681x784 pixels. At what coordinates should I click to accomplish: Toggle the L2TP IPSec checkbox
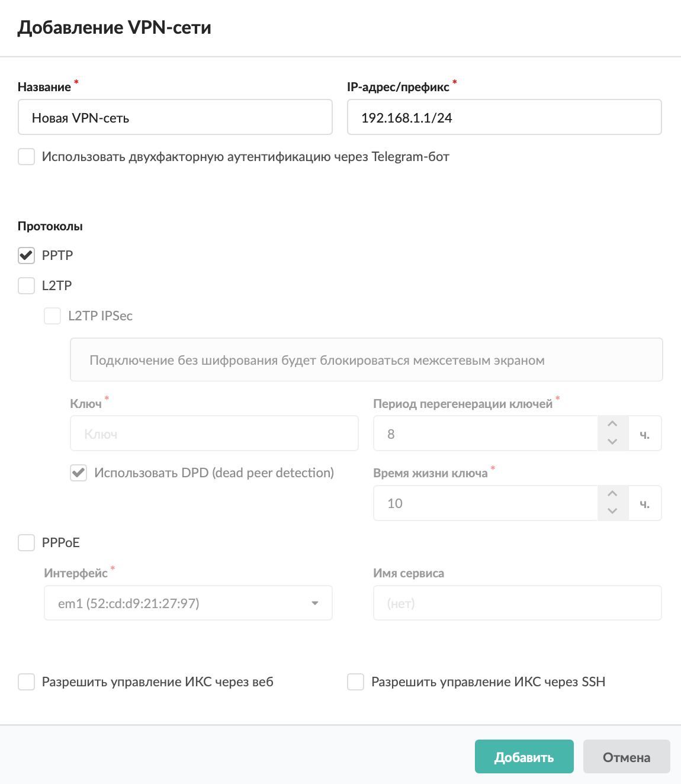pos(53,316)
